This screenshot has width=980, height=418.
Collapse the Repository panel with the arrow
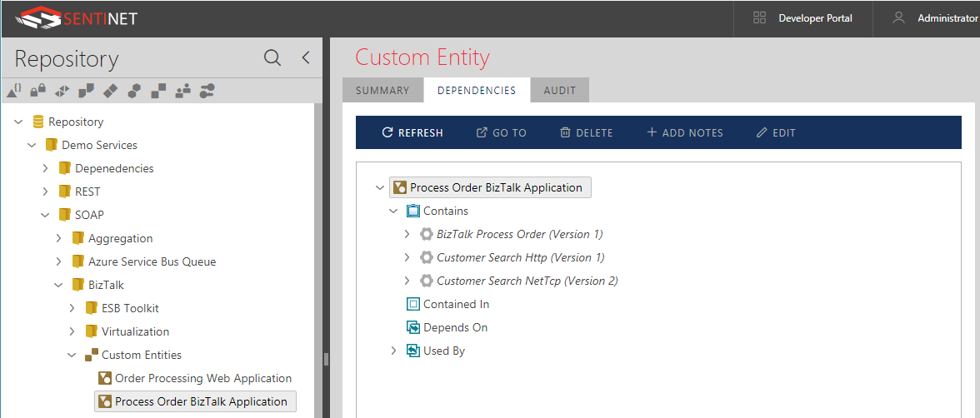click(306, 58)
